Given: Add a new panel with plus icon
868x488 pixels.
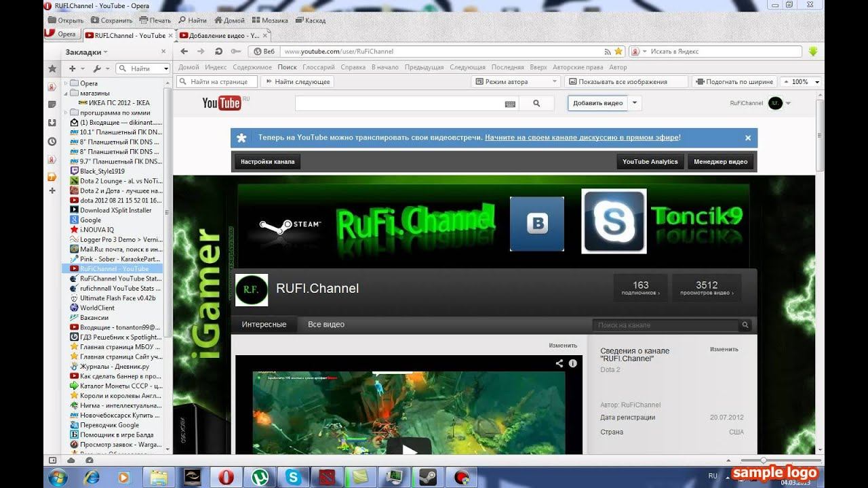Looking at the screenshot, I should tap(52, 191).
